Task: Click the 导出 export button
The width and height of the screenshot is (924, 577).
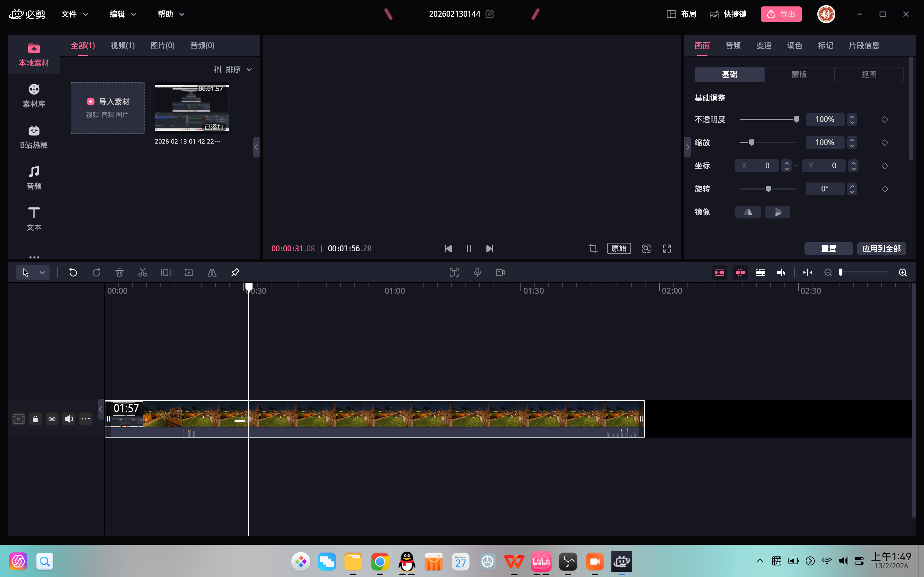Action: [781, 14]
